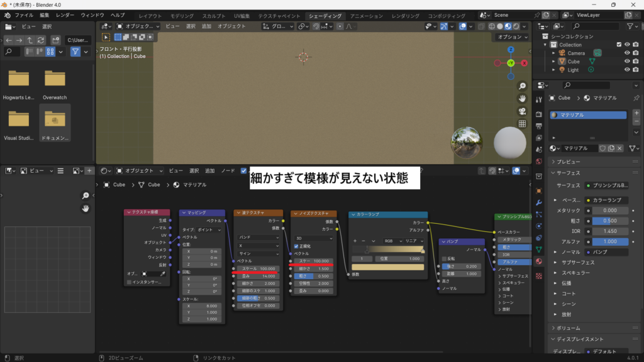Expand the Preview panel in material properties

569,162
